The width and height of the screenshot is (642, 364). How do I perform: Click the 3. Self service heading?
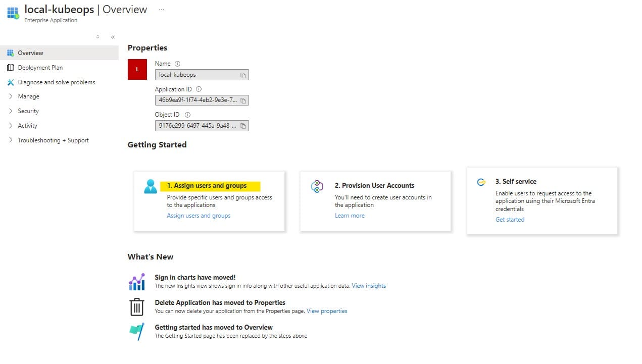click(x=516, y=181)
